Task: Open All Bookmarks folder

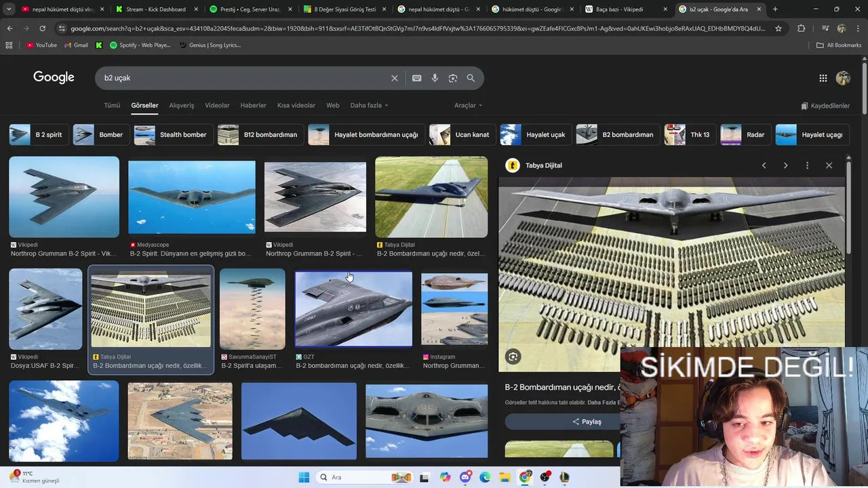Action: click(838, 45)
